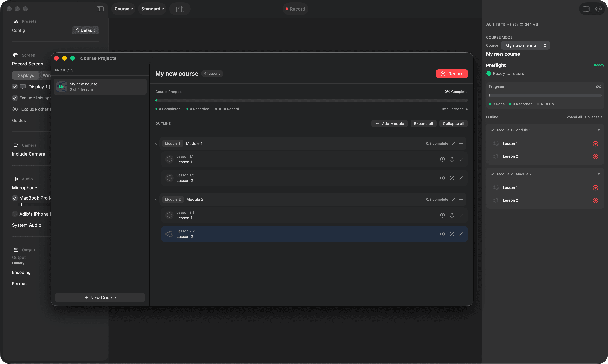This screenshot has height=364, width=608.
Task: Add a lesson to Module 2 via plus icon
Action: pyautogui.click(x=461, y=199)
